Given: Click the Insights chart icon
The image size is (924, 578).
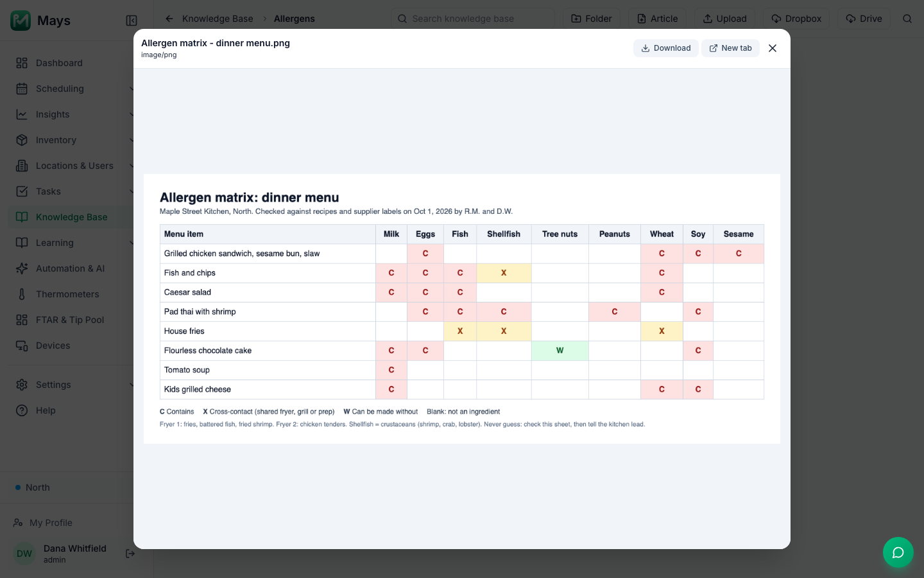Looking at the screenshot, I should 22,114.
